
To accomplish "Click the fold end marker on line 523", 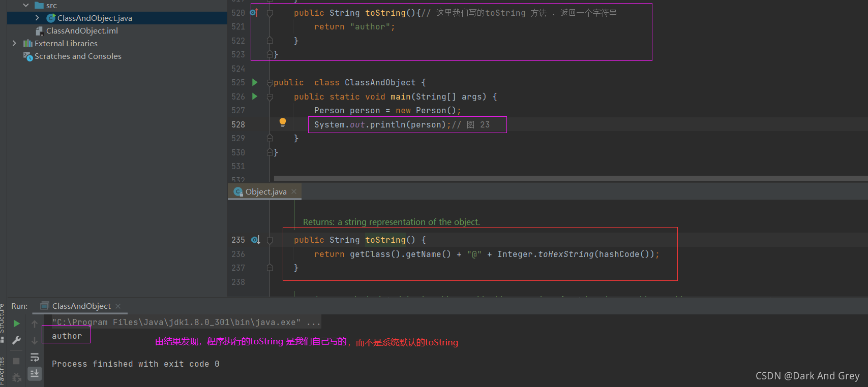I will (270, 54).
